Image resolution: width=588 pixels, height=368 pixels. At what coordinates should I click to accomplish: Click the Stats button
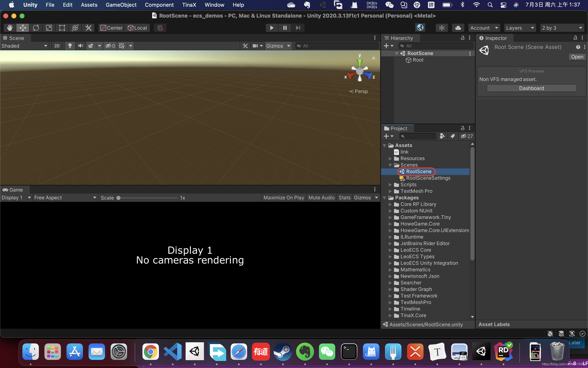[x=344, y=198]
